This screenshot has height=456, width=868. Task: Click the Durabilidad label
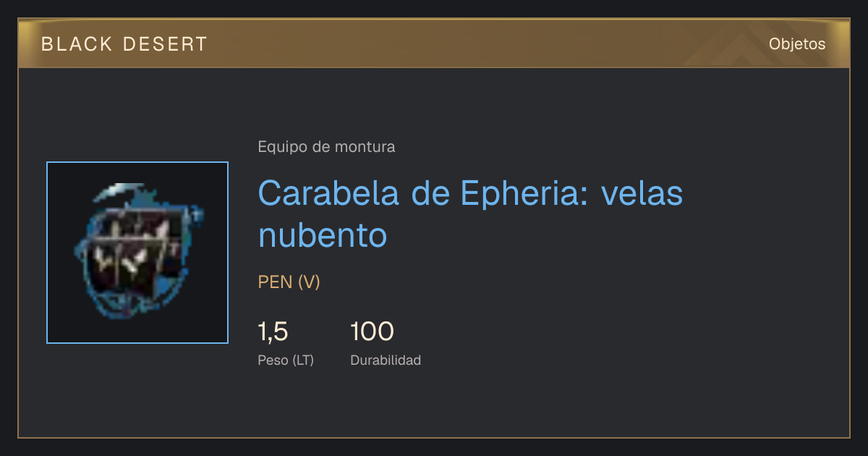[386, 360]
